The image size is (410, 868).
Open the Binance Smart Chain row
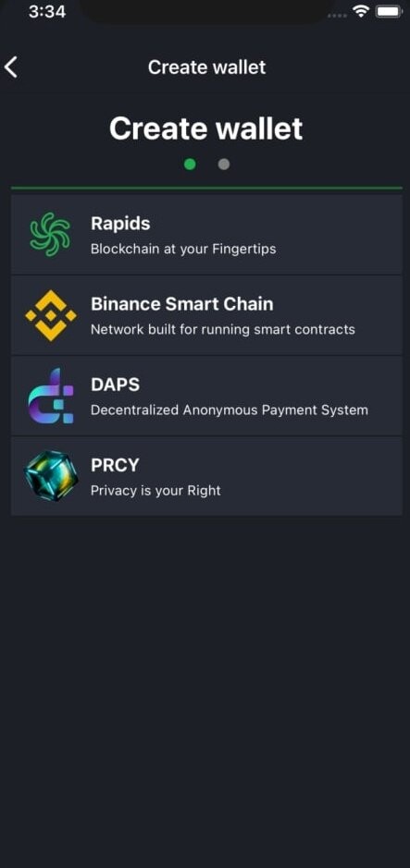tap(206, 315)
